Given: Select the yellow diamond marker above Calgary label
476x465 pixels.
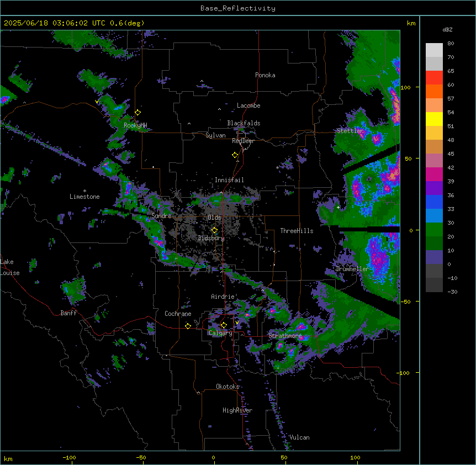Looking at the screenshot, I should point(224,325).
